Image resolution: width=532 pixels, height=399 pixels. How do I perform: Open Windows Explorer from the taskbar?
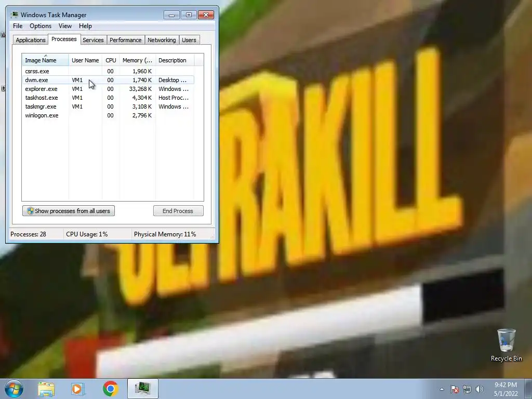(46, 389)
